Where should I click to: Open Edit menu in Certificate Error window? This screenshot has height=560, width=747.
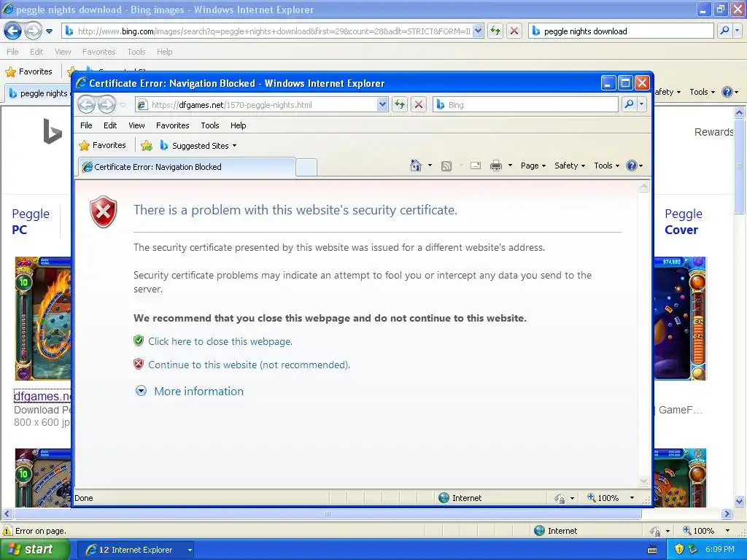point(110,125)
